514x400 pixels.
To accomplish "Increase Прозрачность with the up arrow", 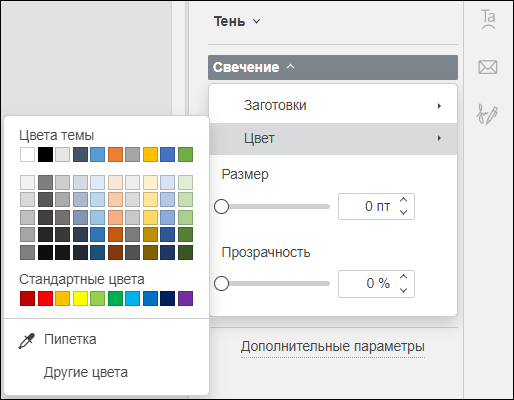I will pos(404,277).
